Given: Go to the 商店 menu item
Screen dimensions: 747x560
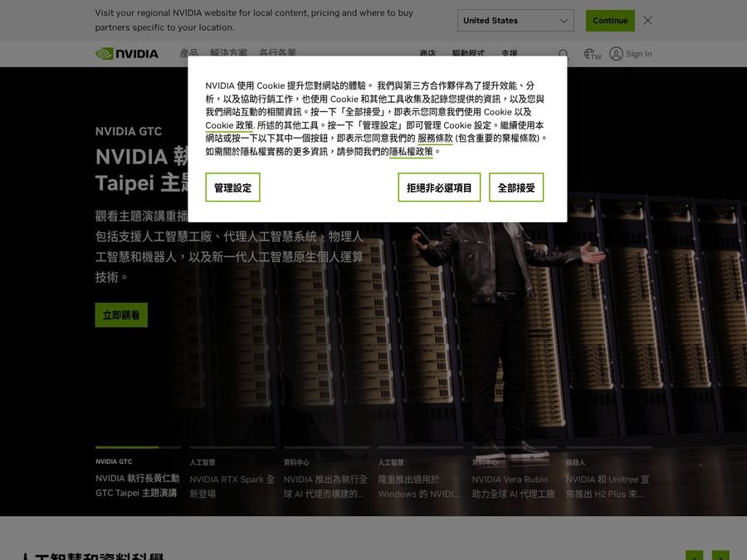Looking at the screenshot, I should (427, 53).
